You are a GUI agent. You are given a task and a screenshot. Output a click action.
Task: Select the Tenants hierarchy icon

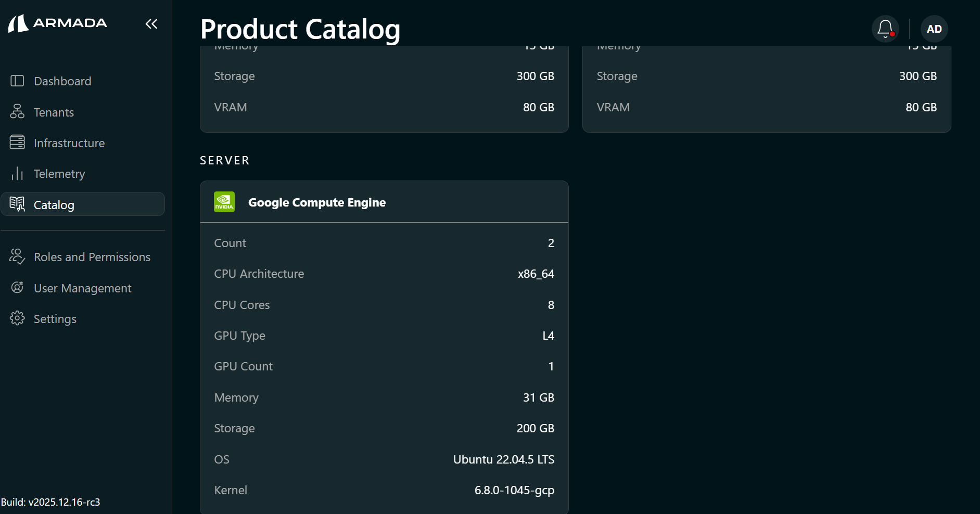pos(17,112)
